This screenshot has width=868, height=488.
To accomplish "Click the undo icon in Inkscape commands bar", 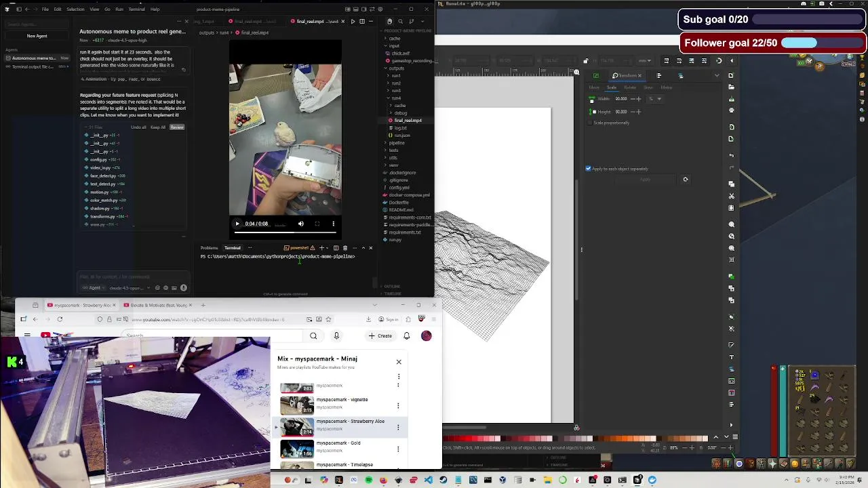I will 731,155.
